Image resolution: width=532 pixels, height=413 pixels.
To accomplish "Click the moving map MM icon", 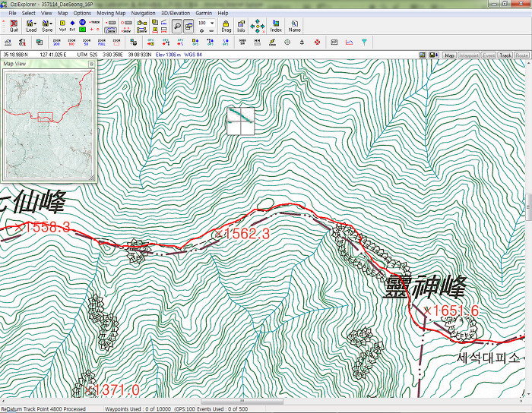I will pos(257,43).
